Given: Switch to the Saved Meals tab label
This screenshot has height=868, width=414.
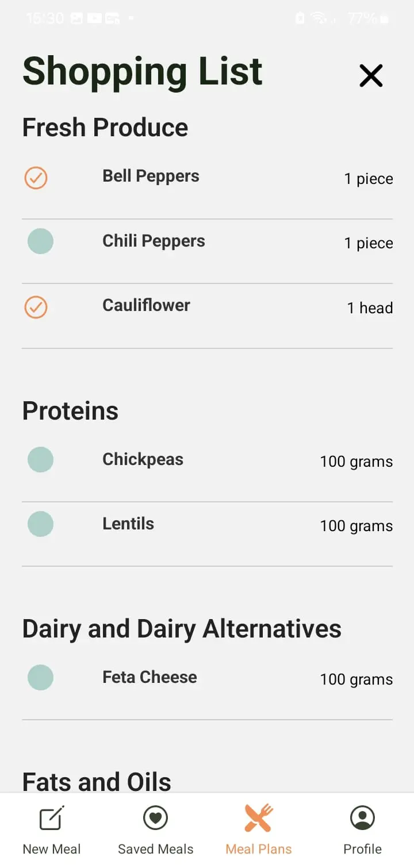Looking at the screenshot, I should 155,849.
